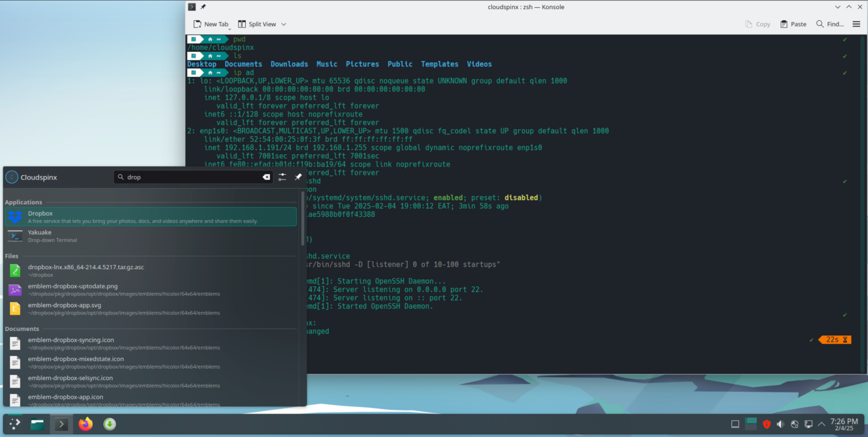Screen dimensions: 868x437
Task: Open KRunner configuration sliders icon
Action: (282, 177)
